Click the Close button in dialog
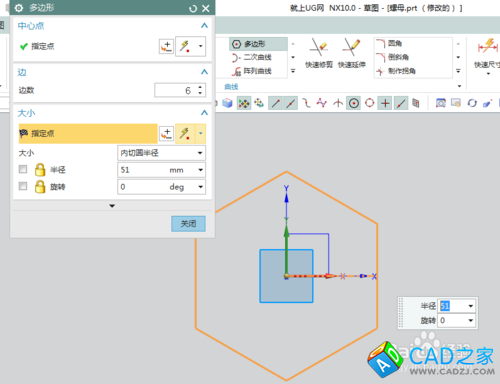The height and width of the screenshot is (384, 500). pos(188,224)
